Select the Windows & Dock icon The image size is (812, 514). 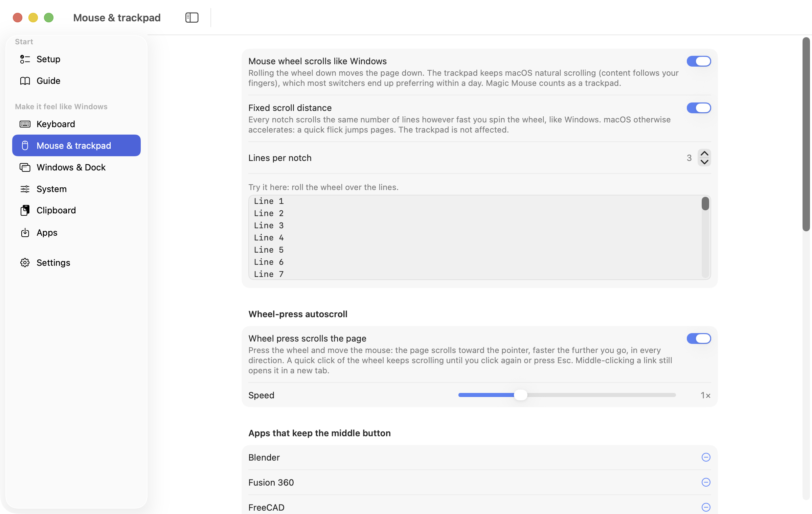tap(25, 167)
